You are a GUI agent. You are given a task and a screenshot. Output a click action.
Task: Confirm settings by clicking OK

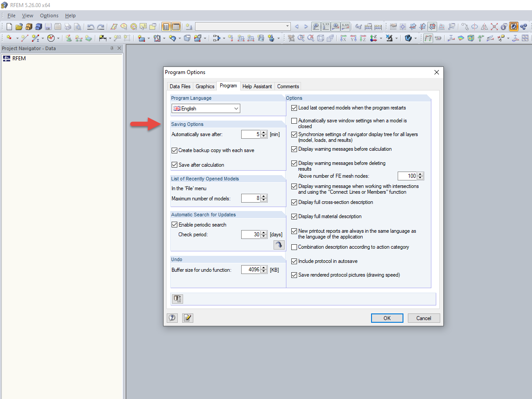pyautogui.click(x=387, y=318)
